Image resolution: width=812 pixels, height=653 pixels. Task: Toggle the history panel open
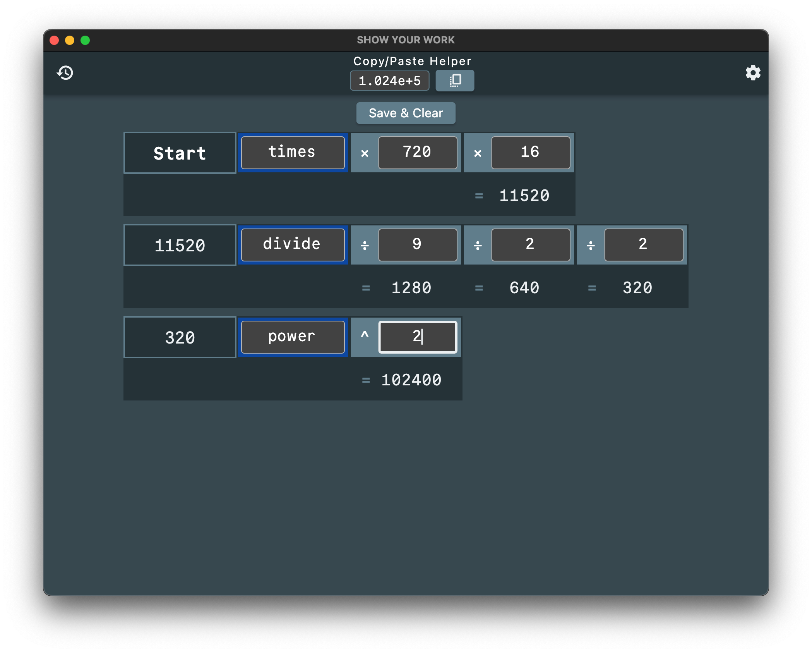(x=67, y=72)
